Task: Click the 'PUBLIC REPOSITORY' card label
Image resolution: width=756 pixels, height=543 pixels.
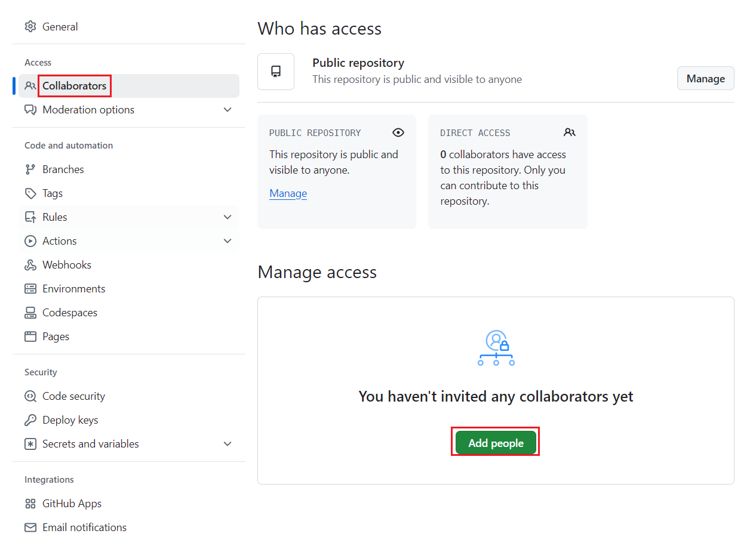Action: coord(315,133)
